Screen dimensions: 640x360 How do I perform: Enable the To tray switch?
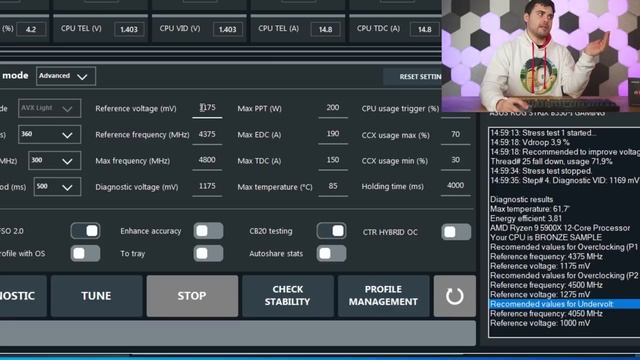tap(209, 253)
